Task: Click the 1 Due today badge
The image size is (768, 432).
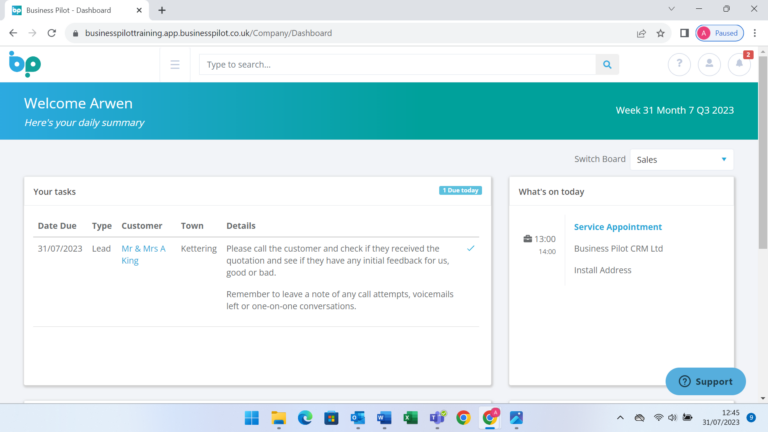Action: pos(460,190)
